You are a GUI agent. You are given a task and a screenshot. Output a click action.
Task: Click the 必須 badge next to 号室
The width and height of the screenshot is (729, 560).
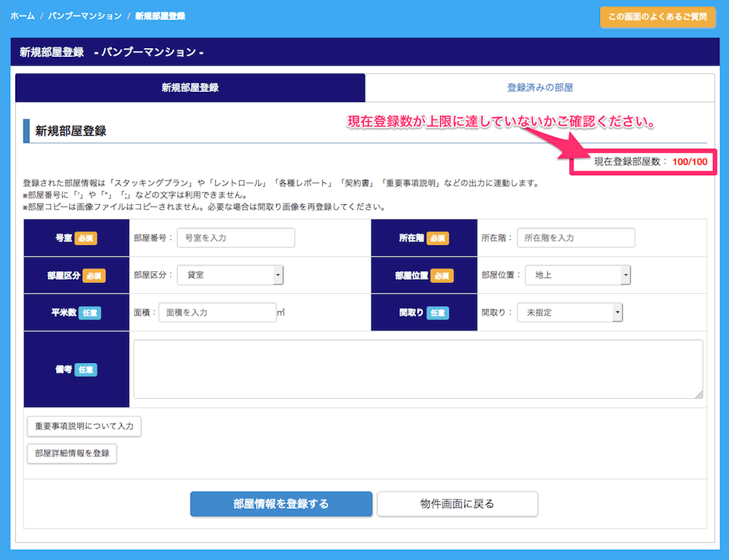tap(85, 238)
